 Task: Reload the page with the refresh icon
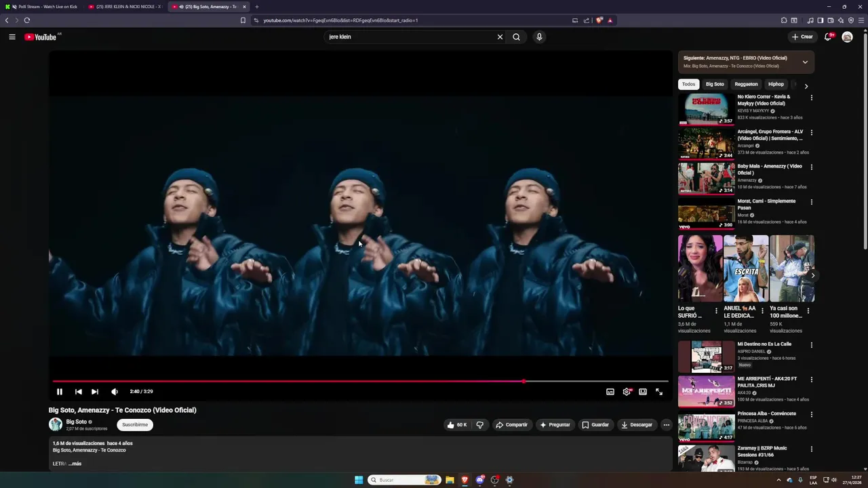[x=26, y=20]
